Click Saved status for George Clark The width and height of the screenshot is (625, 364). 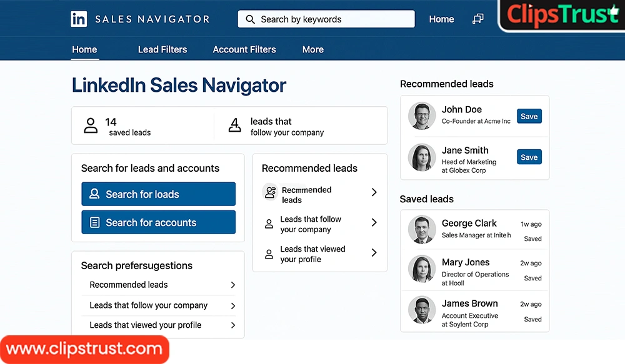(532, 239)
